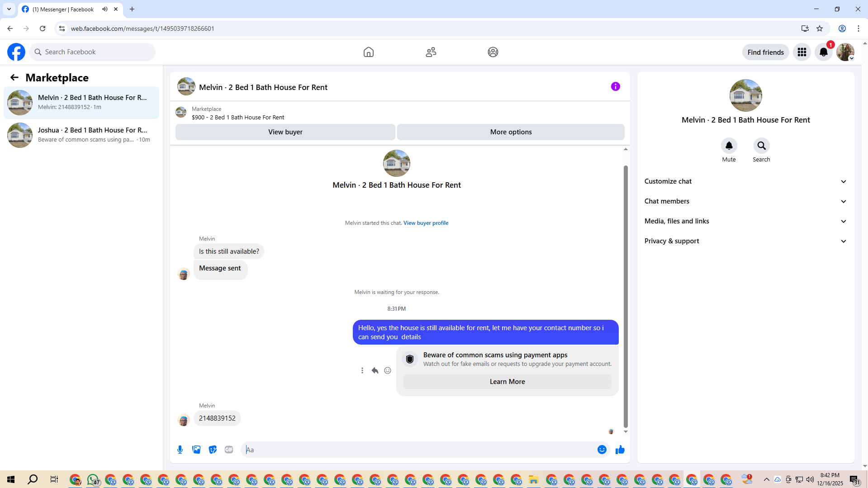Expand the Chat members section
This screenshot has height=488, width=868.
coord(745,201)
